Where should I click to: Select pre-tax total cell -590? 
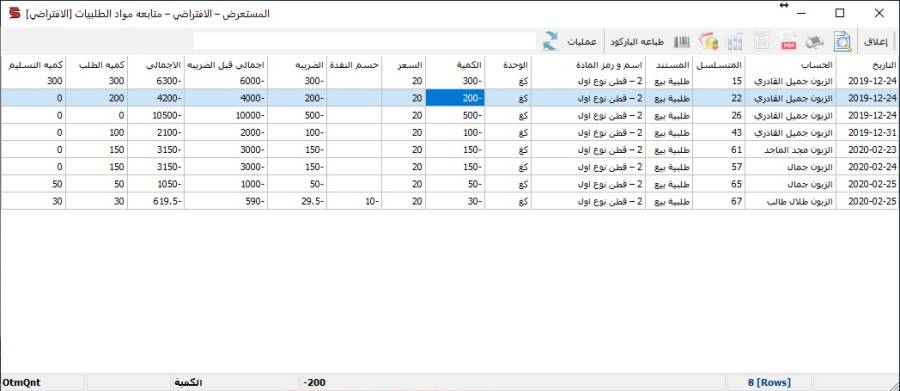(x=226, y=202)
